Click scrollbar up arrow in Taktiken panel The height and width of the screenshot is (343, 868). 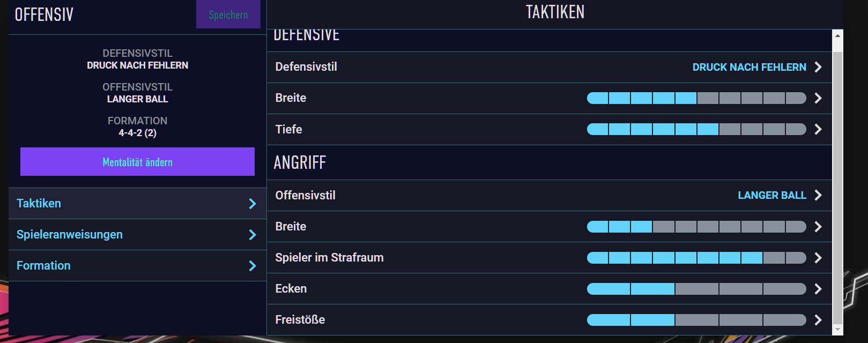(x=837, y=35)
